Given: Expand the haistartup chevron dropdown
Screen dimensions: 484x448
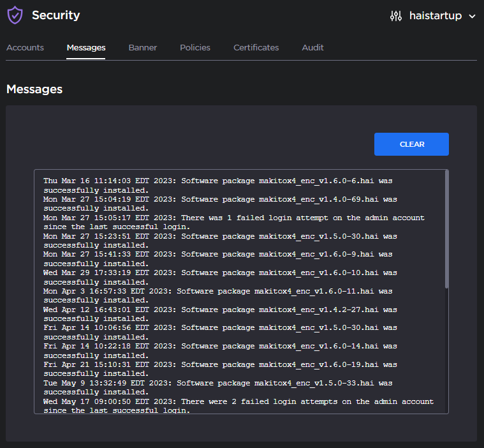Looking at the screenshot, I should tap(473, 16).
